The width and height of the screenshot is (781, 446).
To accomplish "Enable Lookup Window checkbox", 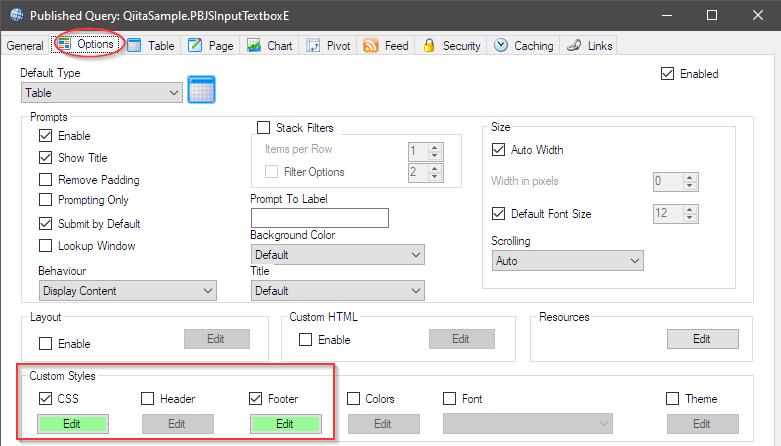I will [45, 246].
